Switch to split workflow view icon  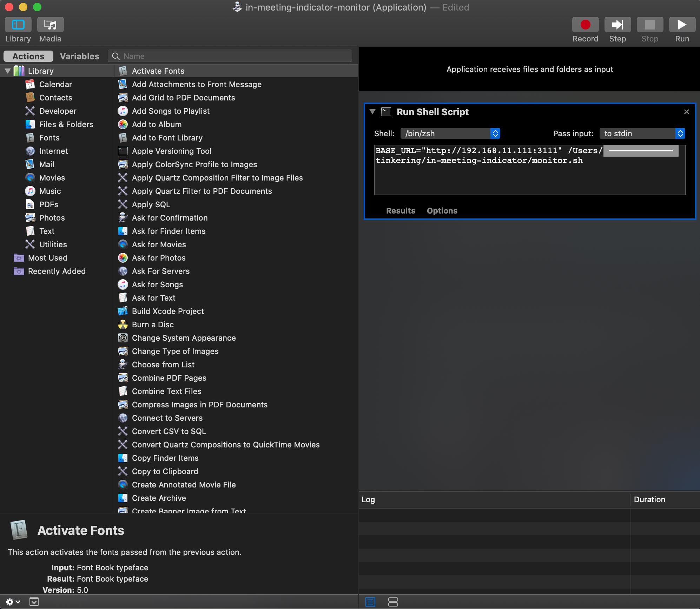[393, 602]
